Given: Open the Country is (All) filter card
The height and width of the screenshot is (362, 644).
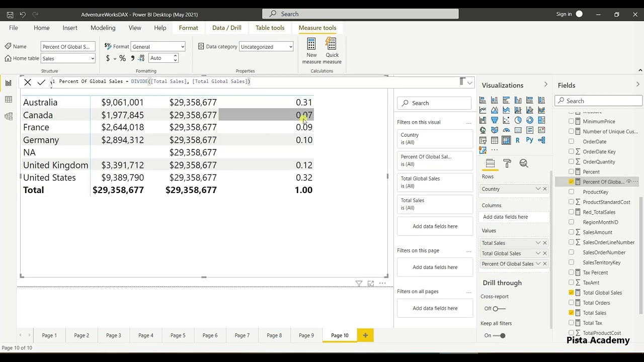Looking at the screenshot, I should pyautogui.click(x=435, y=139).
